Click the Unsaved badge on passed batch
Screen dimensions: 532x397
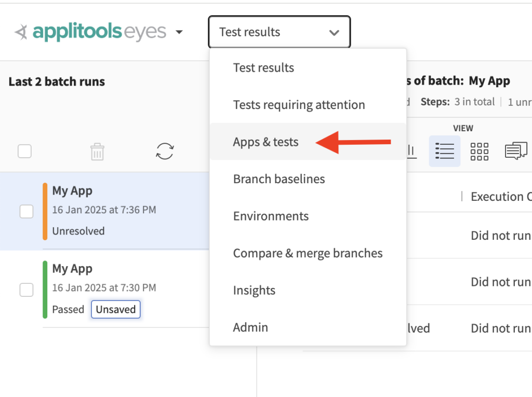click(x=116, y=309)
